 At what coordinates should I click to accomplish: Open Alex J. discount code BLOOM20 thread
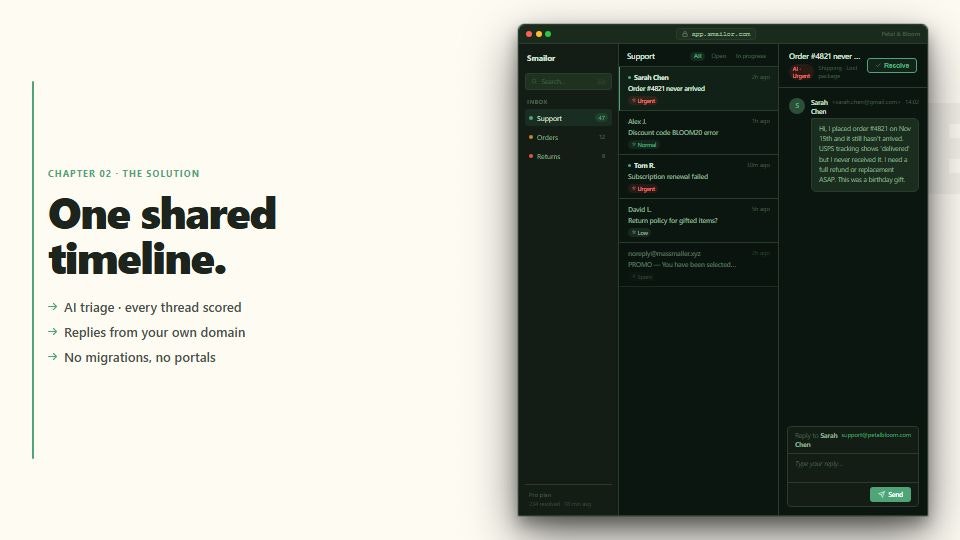point(699,133)
